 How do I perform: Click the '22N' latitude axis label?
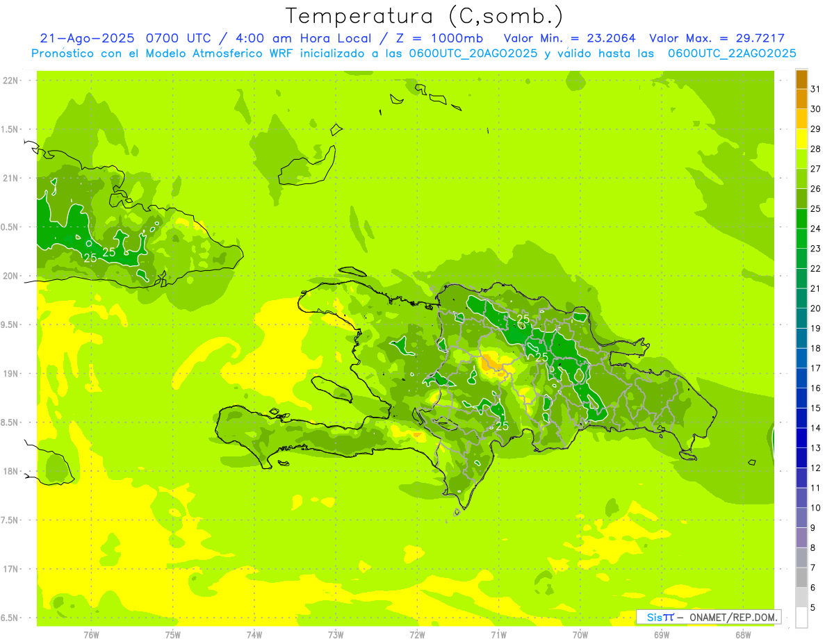click(x=11, y=81)
